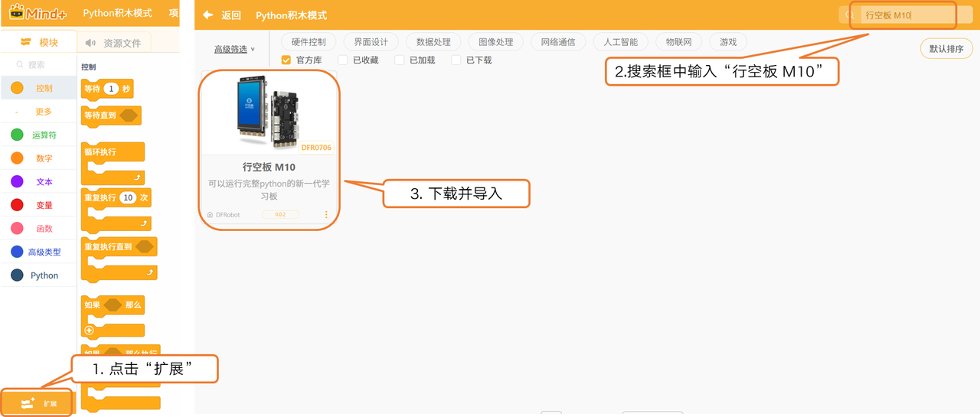
Task: Toggle the 已收藏 checkbox
Action: [343, 60]
